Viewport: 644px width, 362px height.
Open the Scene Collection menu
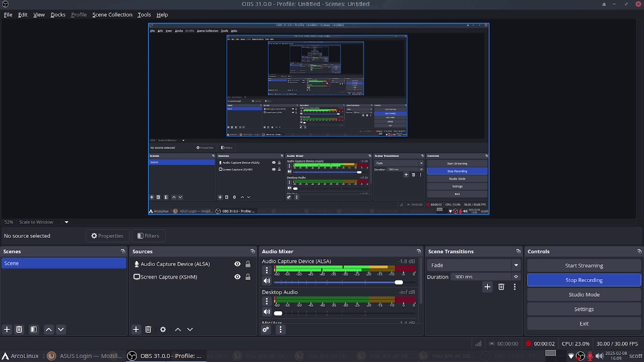(x=112, y=15)
